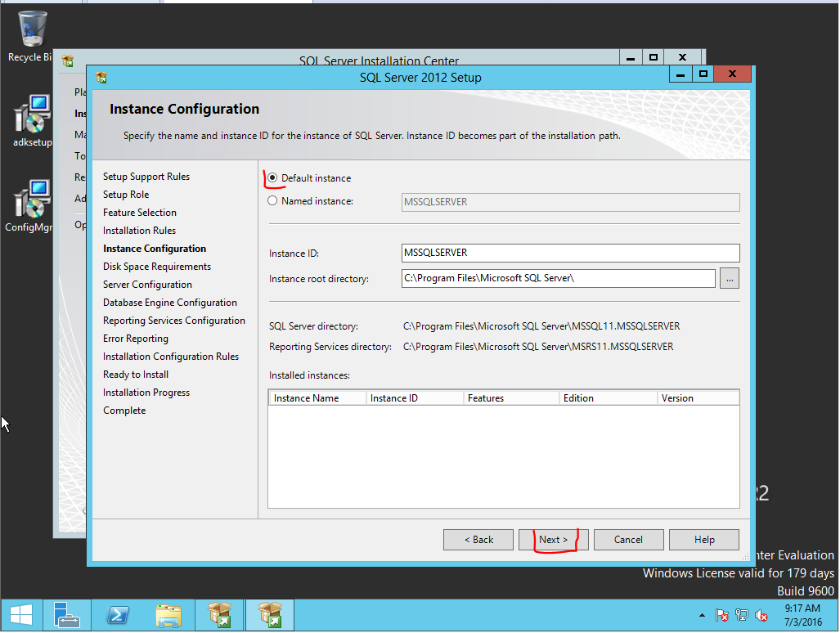The image size is (840, 633).
Task: Click the Named instance text field
Action: click(x=571, y=202)
